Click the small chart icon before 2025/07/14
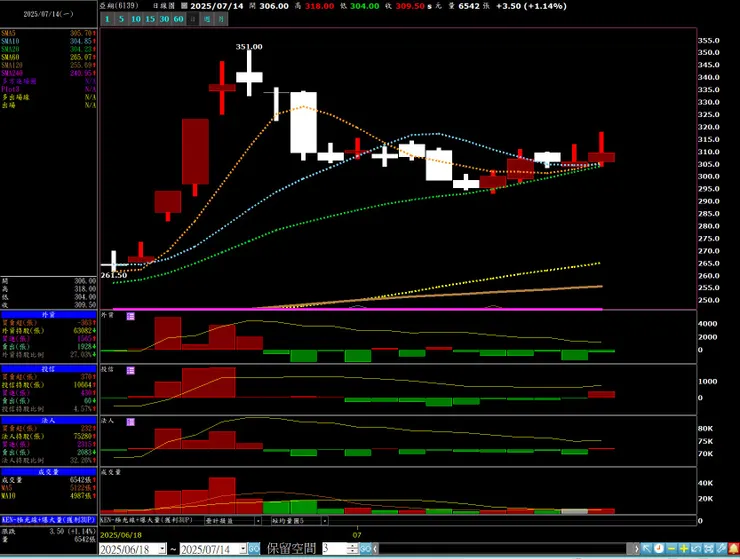The height and width of the screenshot is (559, 740). coord(185,6)
